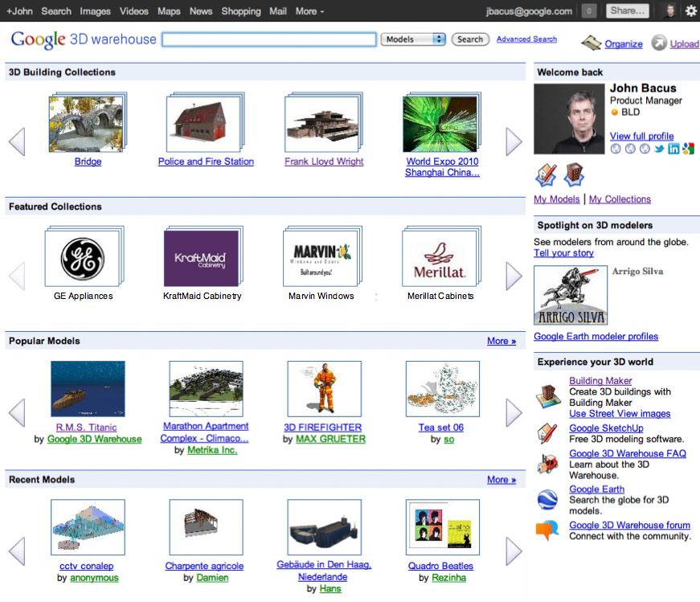Next arrow in Featured Collections
This screenshot has width=700, height=602.
tap(514, 276)
